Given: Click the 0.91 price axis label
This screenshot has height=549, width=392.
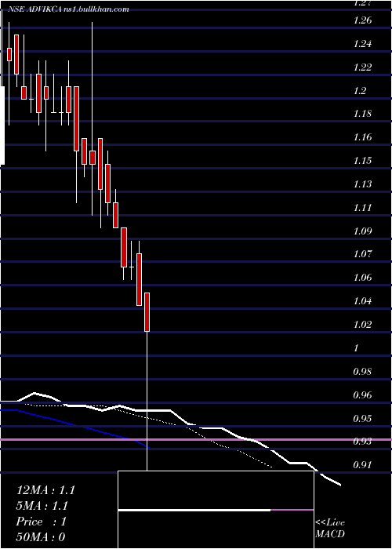Looking at the screenshot, I should [362, 465].
